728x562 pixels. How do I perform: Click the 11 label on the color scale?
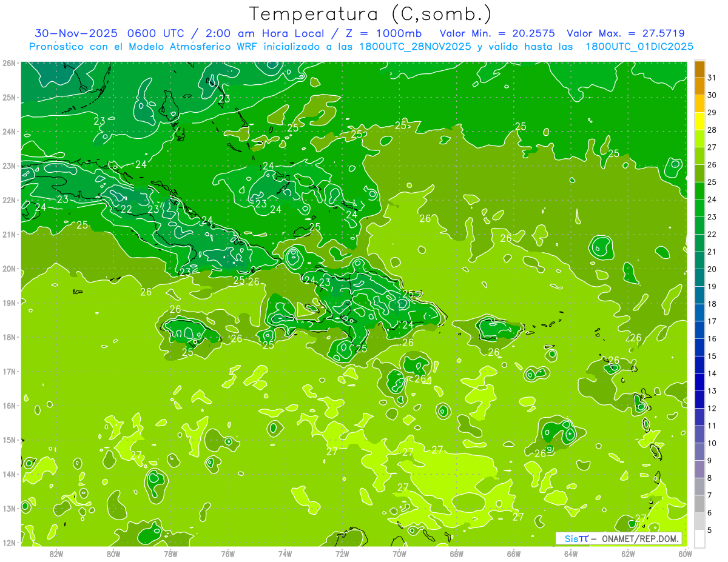point(712,426)
